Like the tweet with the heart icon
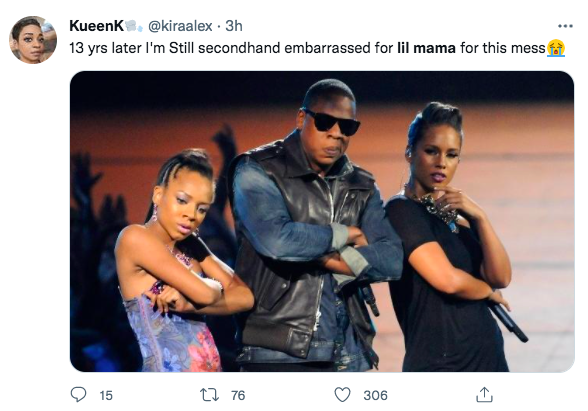This screenshot has height=411, width=588. click(x=342, y=395)
